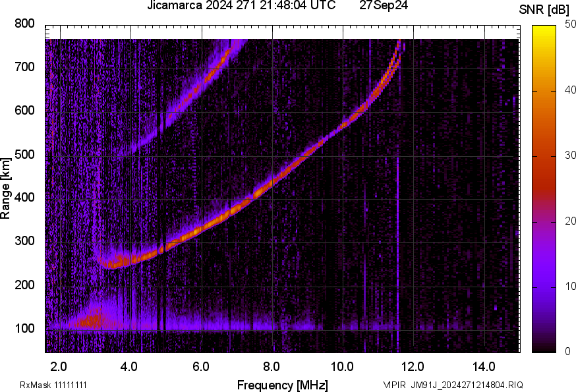This screenshot has width=576, height=392.
Task: Select the Jicamarca timestamp title text
Action: (241, 6)
